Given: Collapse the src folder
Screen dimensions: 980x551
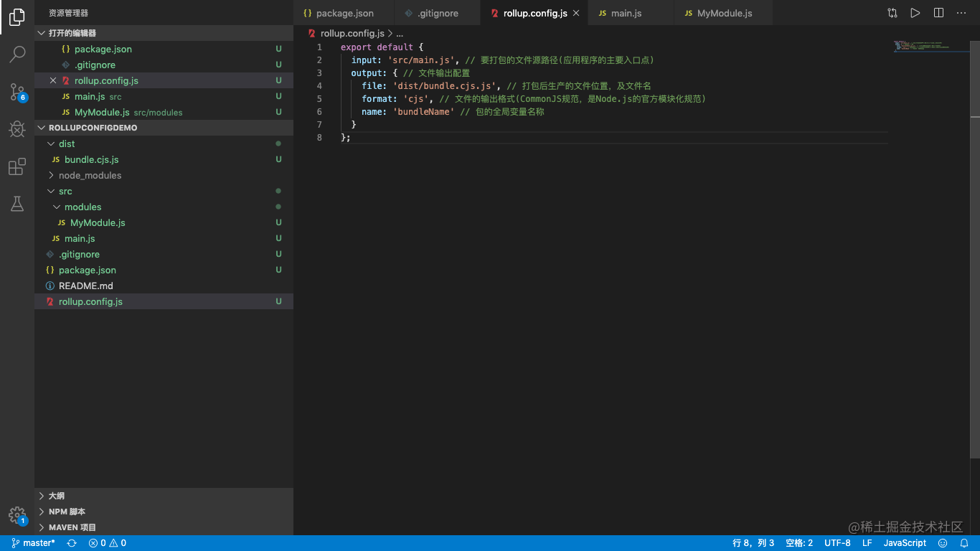Looking at the screenshot, I should coord(164,191).
